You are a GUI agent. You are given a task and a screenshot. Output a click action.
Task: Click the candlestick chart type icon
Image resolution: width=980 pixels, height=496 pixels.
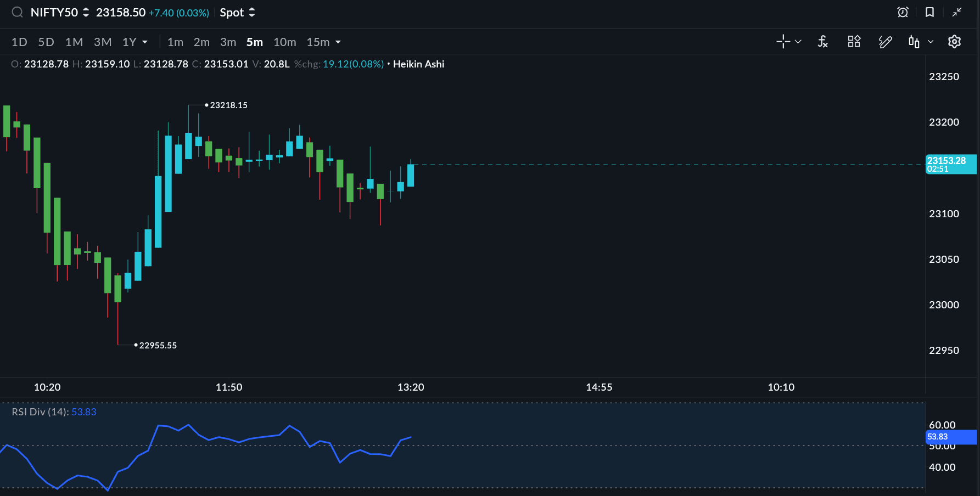pos(914,42)
